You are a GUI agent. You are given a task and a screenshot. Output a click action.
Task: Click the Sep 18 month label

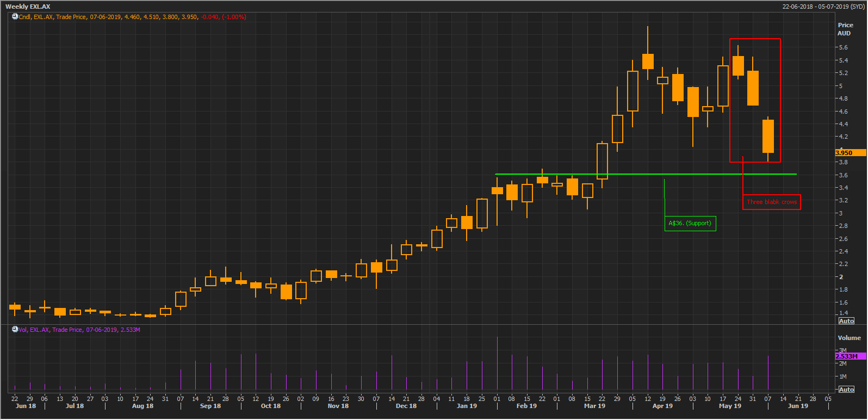[210, 406]
